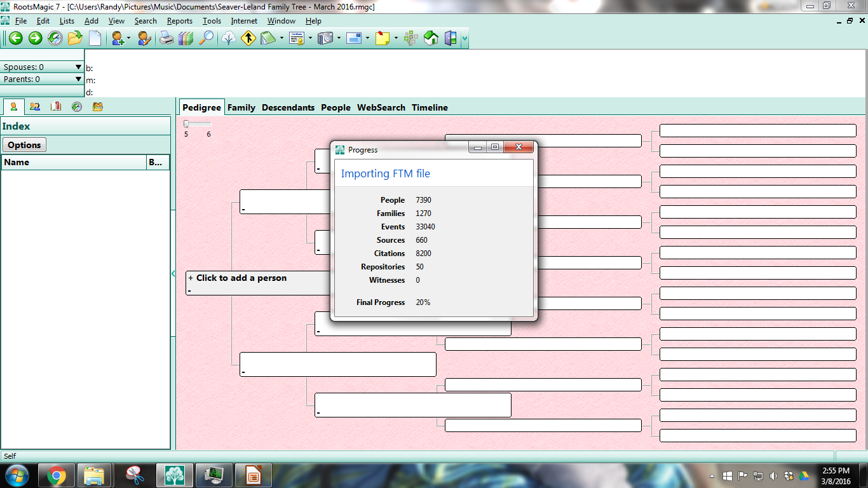Switch to the Timeline tab
Viewport: 868px width, 488px height.
pyautogui.click(x=430, y=107)
